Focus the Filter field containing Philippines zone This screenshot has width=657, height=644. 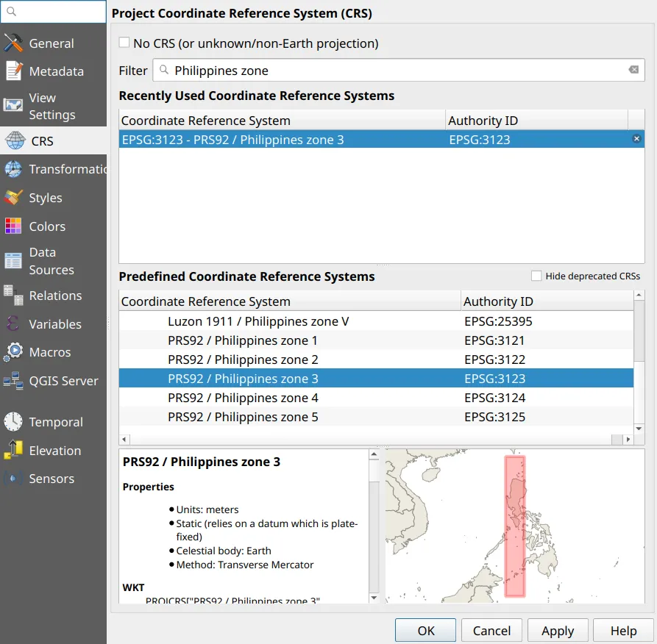click(x=399, y=70)
